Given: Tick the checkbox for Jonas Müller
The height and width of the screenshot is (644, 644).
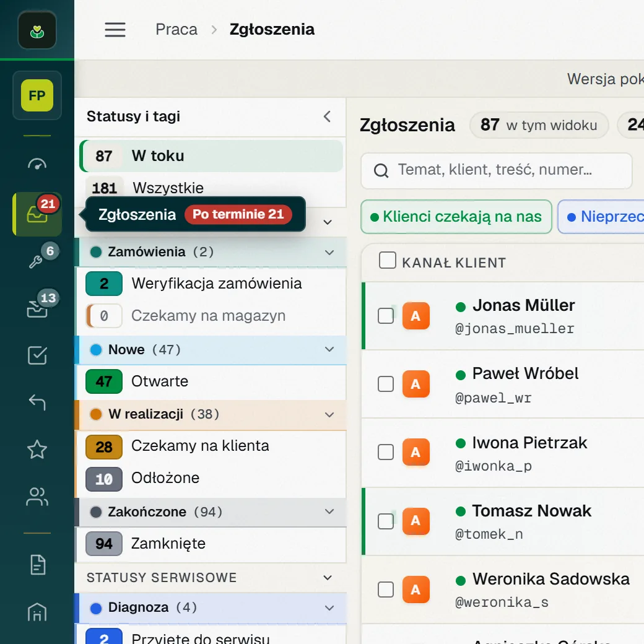Looking at the screenshot, I should (x=386, y=315).
